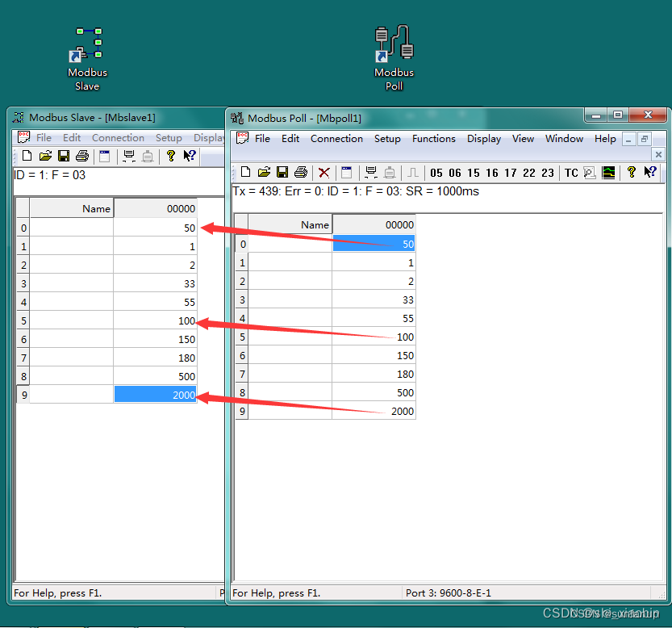Click Name column header in Modbus Slave table

[x=72, y=208]
